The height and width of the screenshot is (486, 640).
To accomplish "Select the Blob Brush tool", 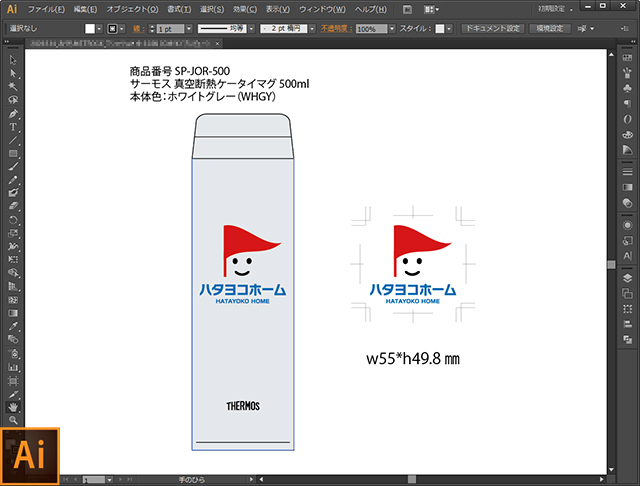I will tap(13, 193).
